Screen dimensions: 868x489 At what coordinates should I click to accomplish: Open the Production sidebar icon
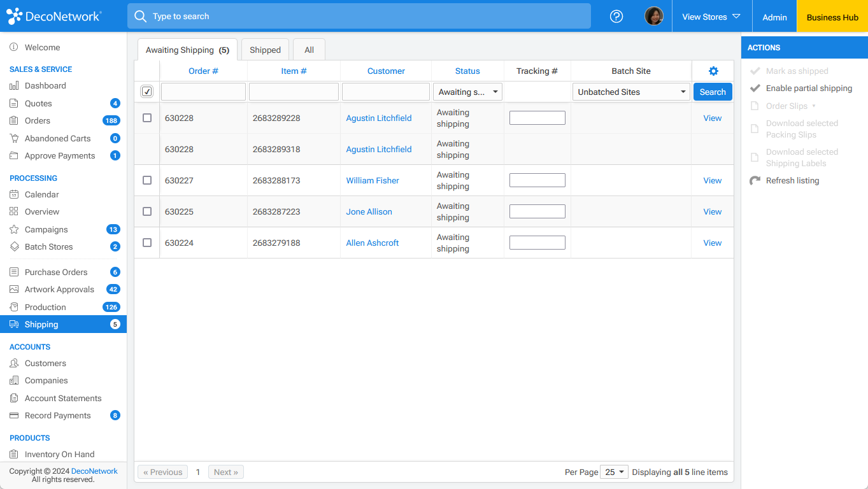click(13, 307)
